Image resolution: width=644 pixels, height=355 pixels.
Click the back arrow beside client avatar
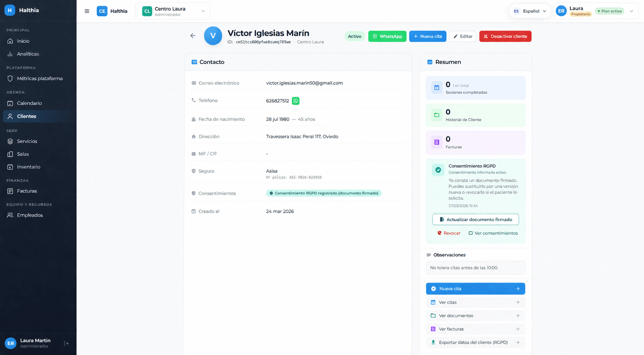pyautogui.click(x=193, y=36)
